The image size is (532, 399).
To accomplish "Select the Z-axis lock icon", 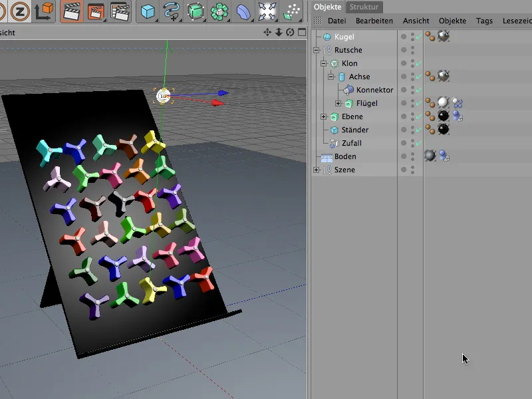I will click(x=19, y=11).
